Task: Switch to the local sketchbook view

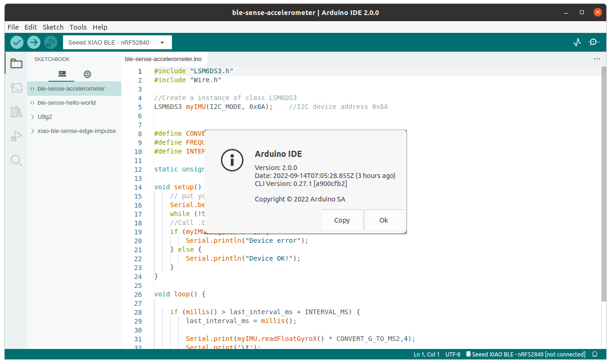Action: click(62, 74)
